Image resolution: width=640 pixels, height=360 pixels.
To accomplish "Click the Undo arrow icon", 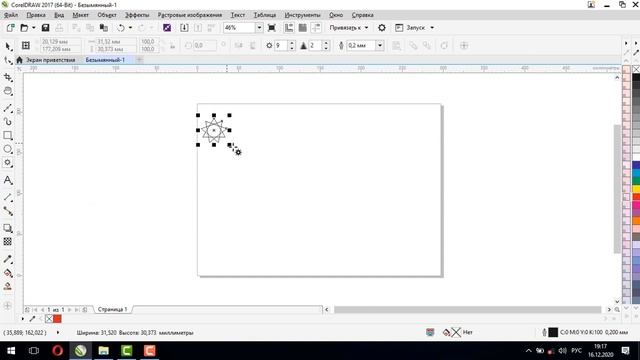I will coord(121,28).
